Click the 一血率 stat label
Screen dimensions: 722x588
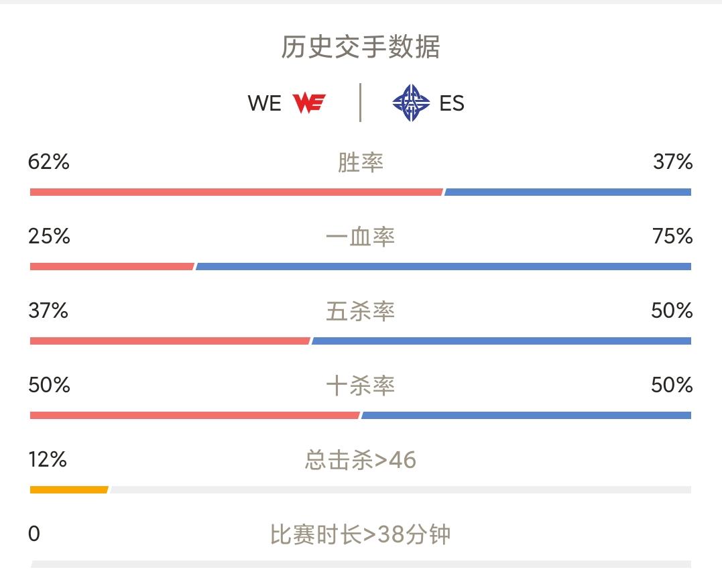coord(361,237)
